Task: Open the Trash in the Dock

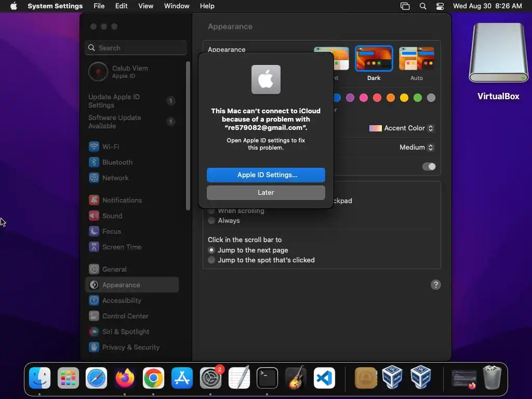Action: 492,378
